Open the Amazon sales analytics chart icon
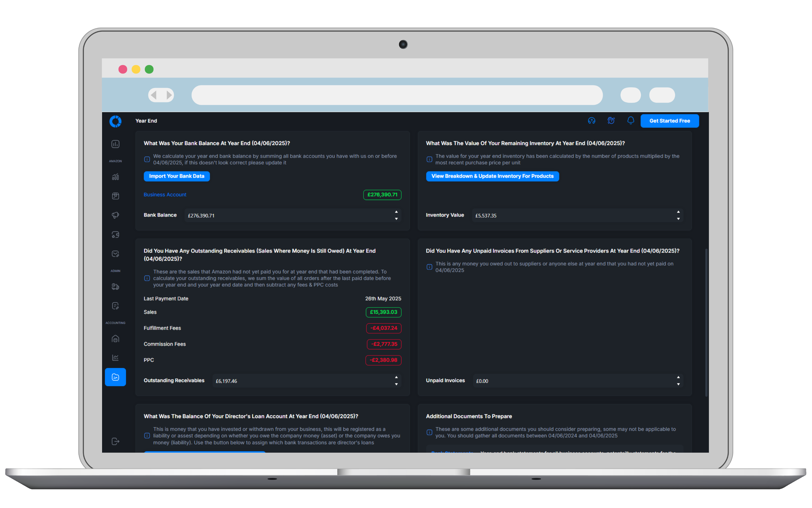812x508 pixels. click(x=115, y=177)
